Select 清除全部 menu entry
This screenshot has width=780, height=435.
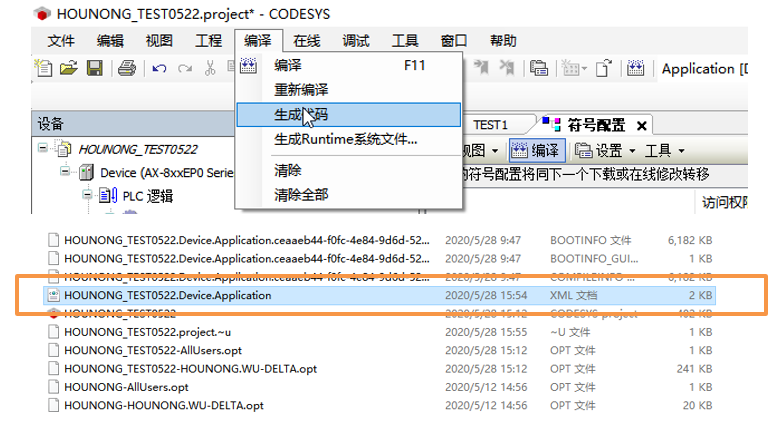click(x=301, y=195)
